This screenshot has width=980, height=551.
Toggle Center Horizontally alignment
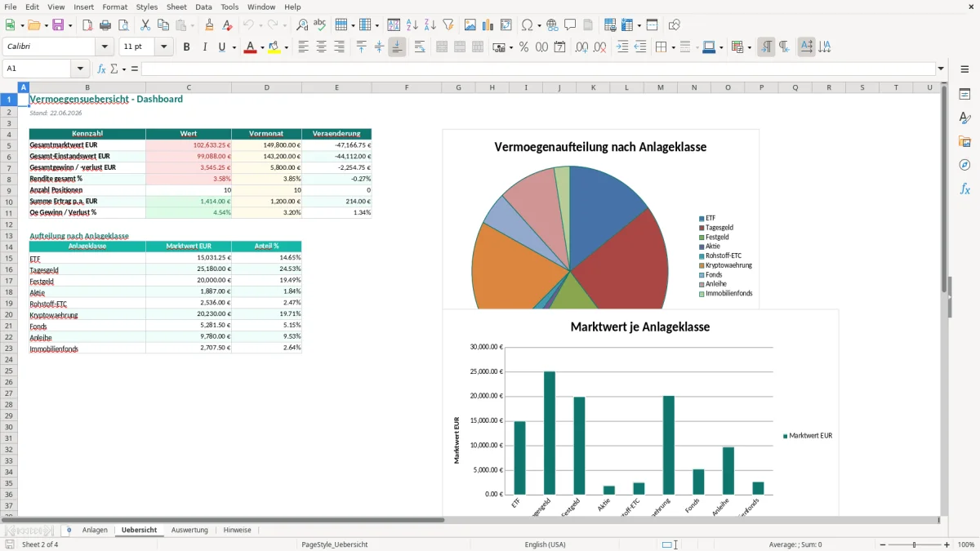pos(322,47)
